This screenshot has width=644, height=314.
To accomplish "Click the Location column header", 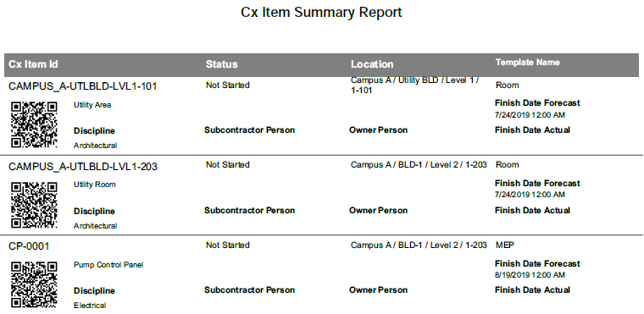I will (372, 64).
